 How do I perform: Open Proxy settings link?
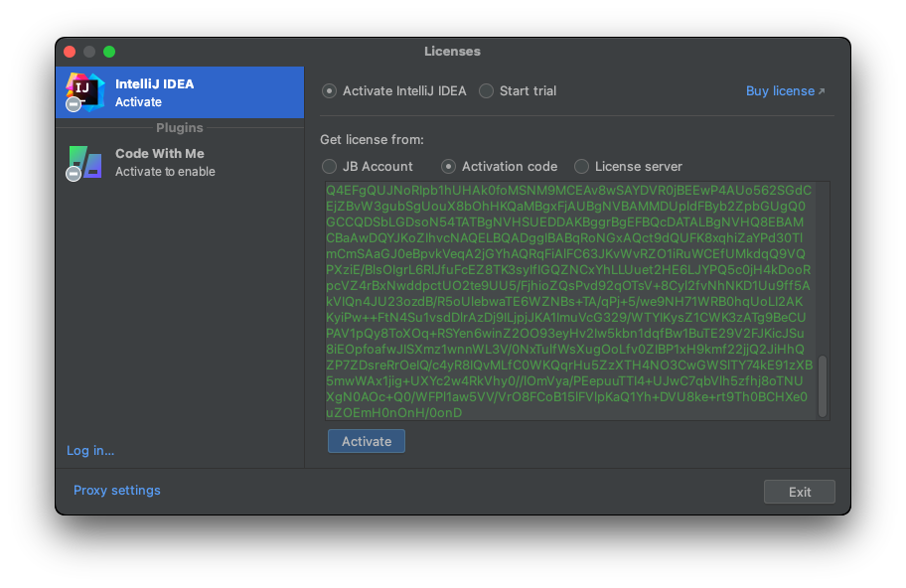tap(116, 491)
